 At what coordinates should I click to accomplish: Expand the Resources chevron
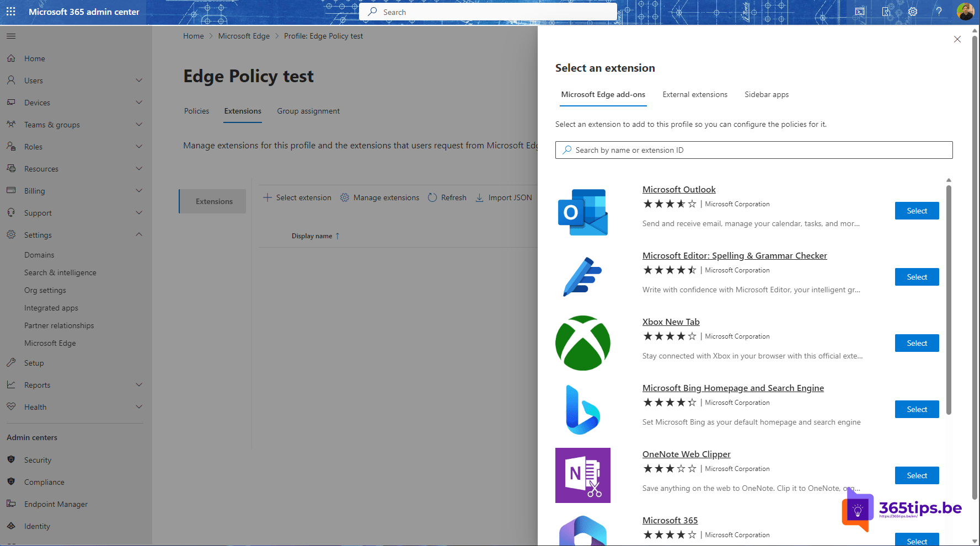coord(139,168)
